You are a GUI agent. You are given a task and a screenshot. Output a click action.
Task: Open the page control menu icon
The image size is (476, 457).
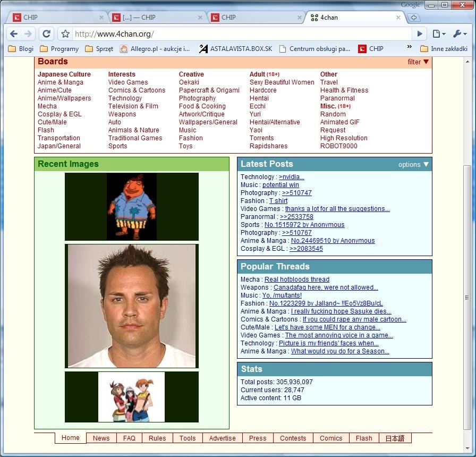coord(439,33)
